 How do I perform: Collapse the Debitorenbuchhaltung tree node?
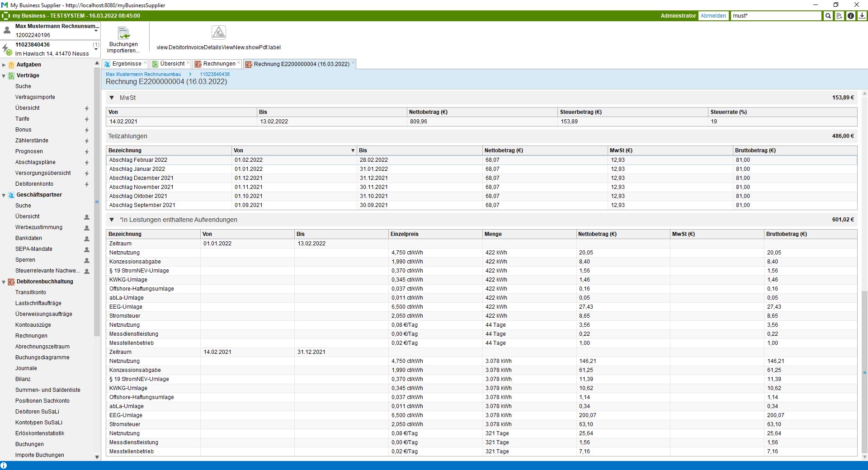coord(4,282)
